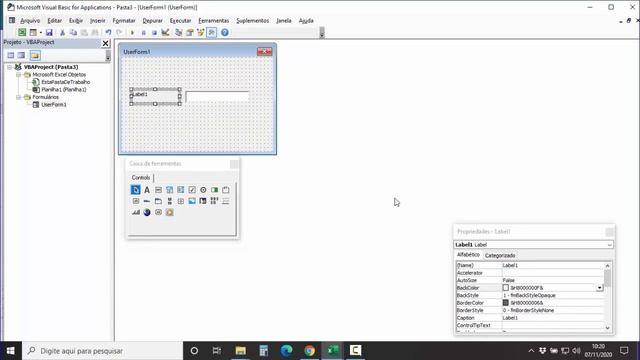Select the Controls tab in toolbox

click(141, 178)
